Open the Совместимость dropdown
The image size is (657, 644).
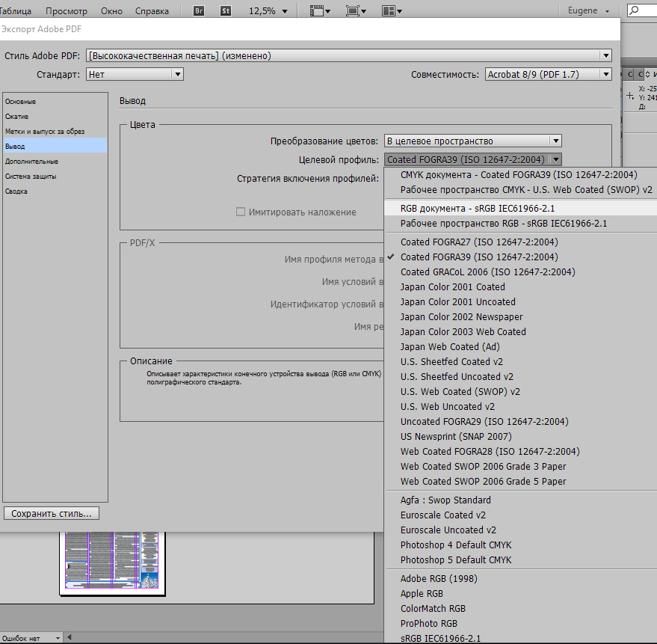pos(548,74)
